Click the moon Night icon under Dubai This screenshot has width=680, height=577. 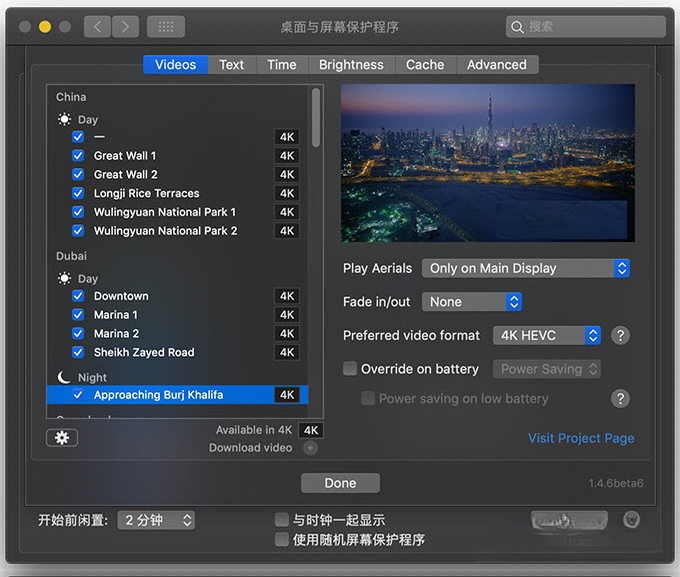click(64, 377)
